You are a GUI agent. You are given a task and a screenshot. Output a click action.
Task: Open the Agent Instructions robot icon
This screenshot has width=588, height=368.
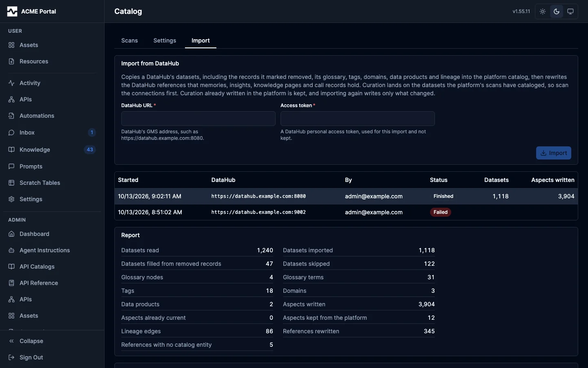click(x=11, y=250)
